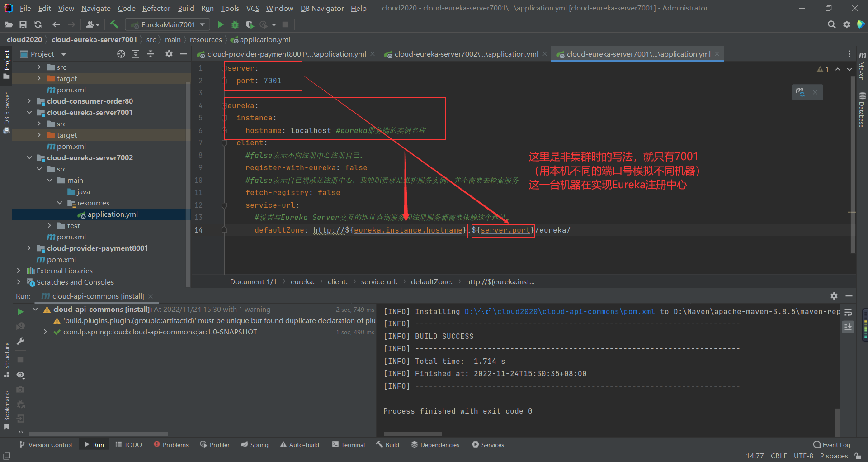Open Run panel settings gear
868x462 pixels.
[x=834, y=296]
